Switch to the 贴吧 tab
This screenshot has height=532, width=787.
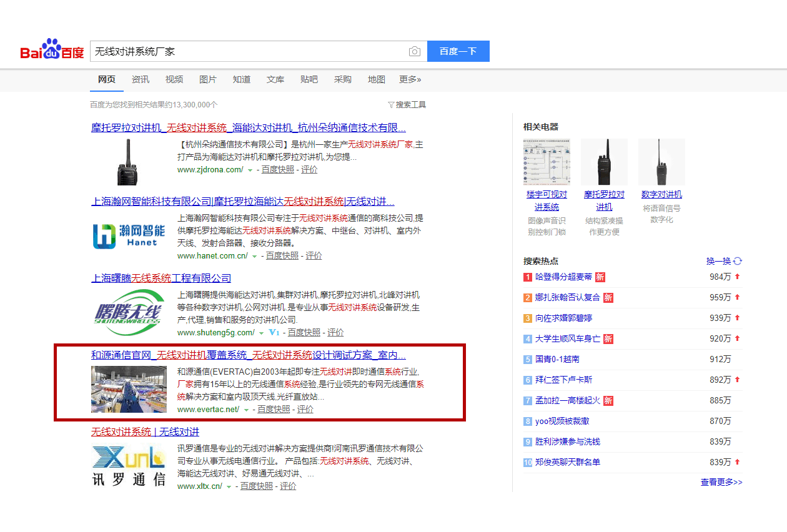click(309, 79)
